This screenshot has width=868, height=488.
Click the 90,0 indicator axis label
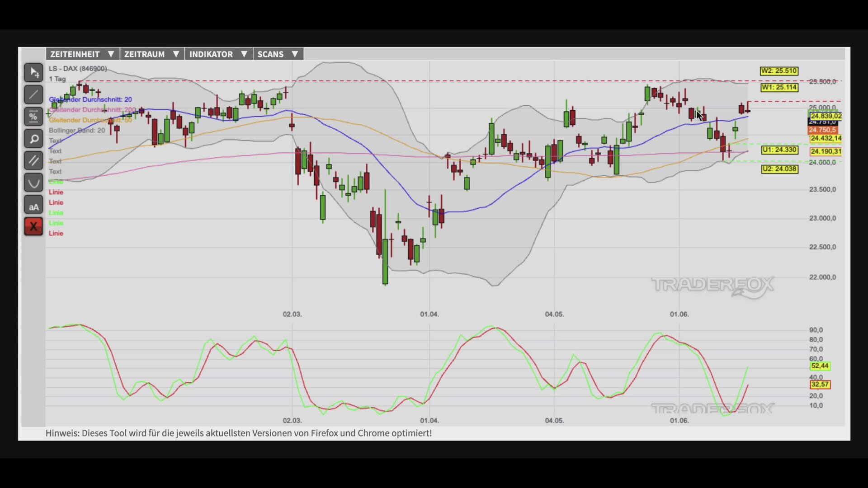coord(816,330)
